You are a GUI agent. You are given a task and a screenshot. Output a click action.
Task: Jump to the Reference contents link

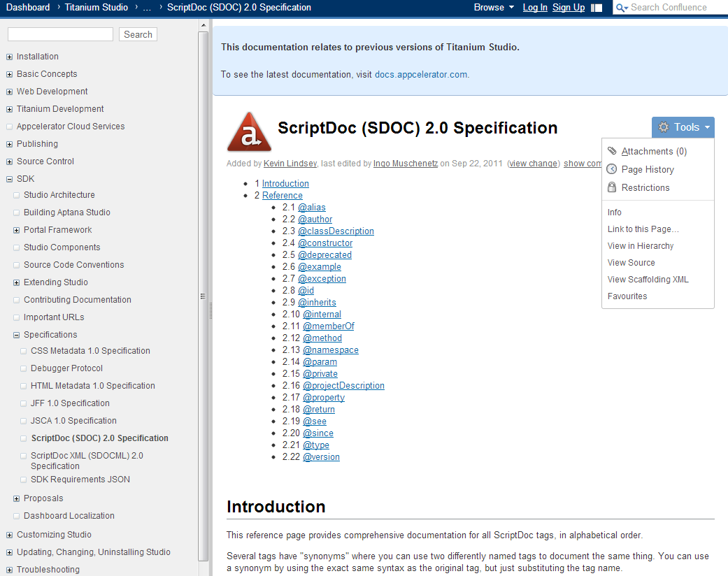click(282, 196)
